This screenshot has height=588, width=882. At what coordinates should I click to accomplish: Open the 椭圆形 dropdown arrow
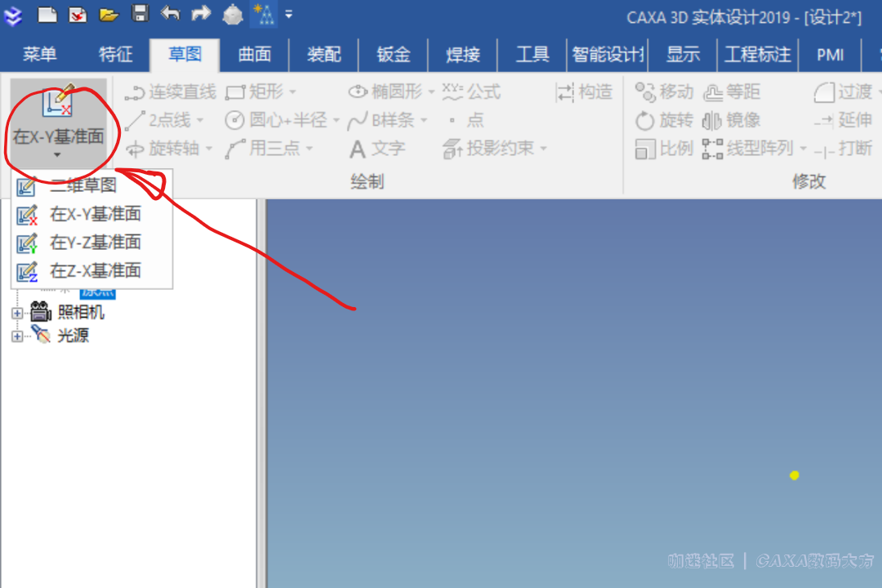click(x=431, y=91)
